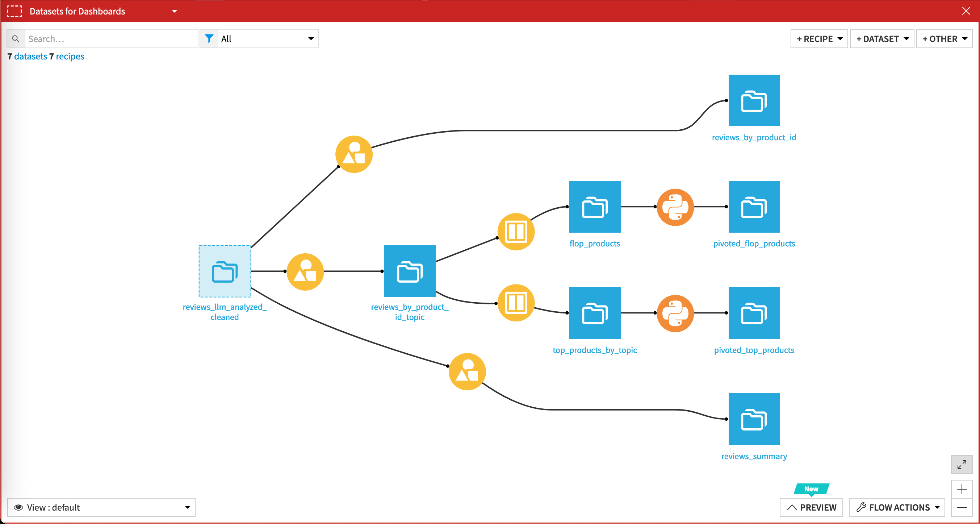Open FLOW ACTIONS
The width and height of the screenshot is (980, 524).
pyautogui.click(x=897, y=507)
